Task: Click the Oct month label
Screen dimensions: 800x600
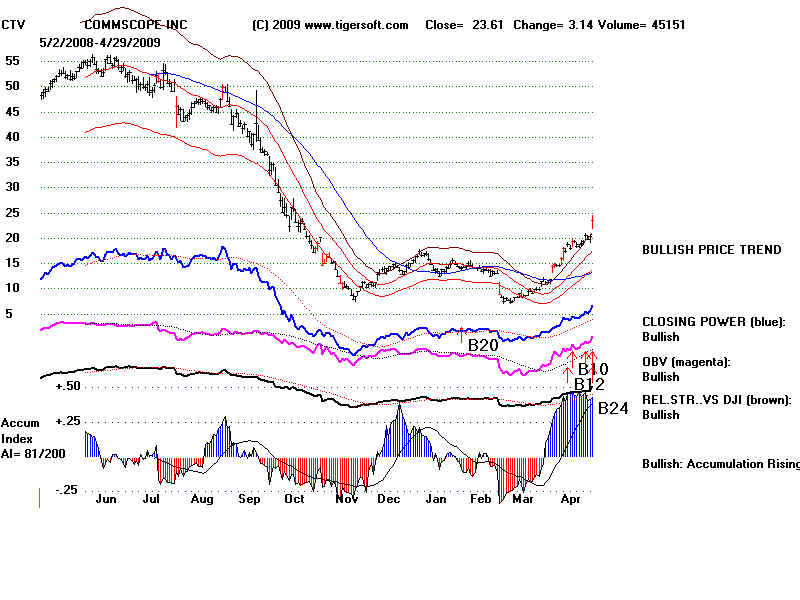Action: pos(294,499)
